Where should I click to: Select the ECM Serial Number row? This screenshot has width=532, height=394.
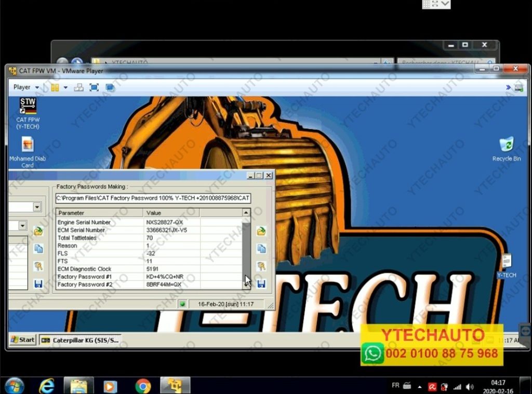149,230
